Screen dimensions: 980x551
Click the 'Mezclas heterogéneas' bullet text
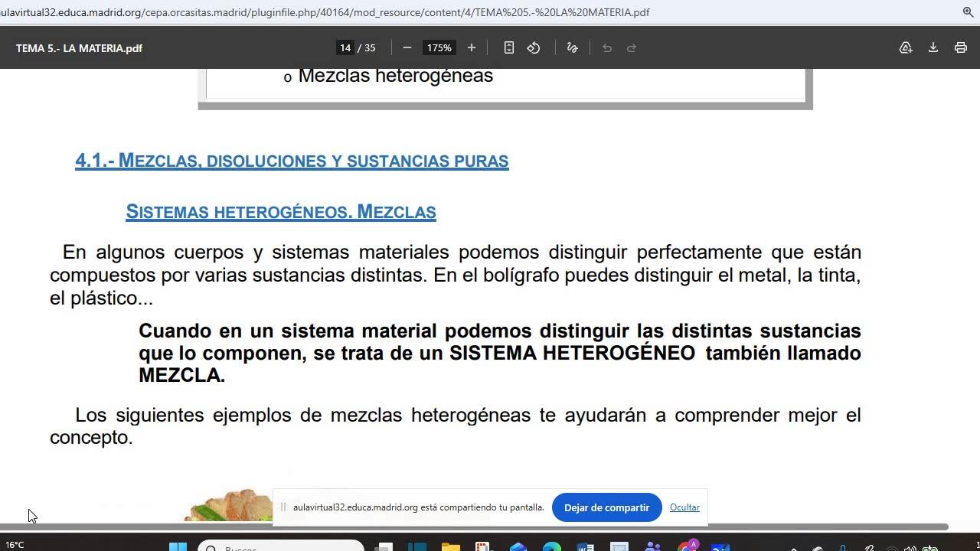[x=395, y=76]
